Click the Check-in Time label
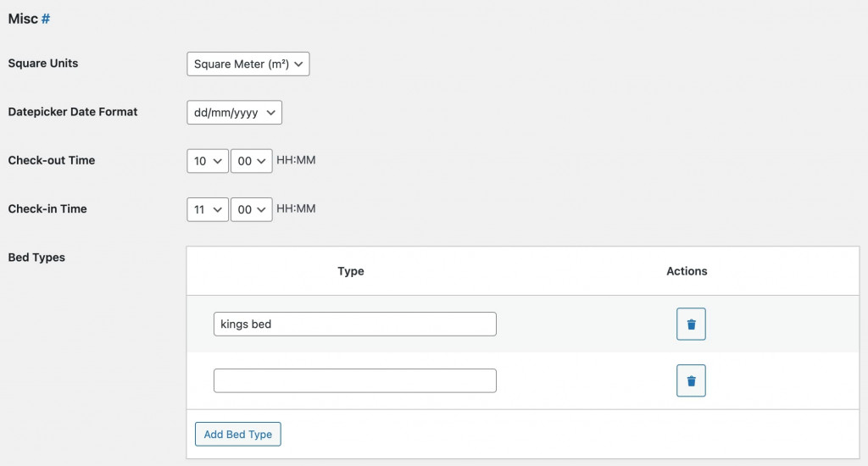The width and height of the screenshot is (868, 466). [47, 208]
